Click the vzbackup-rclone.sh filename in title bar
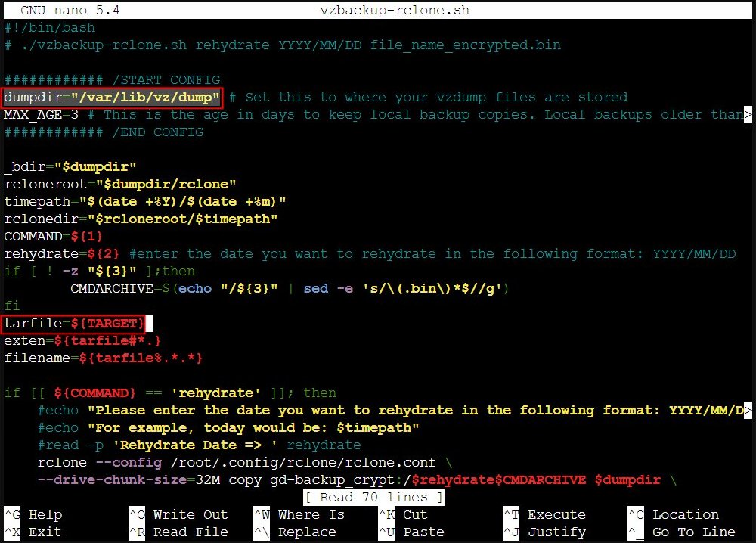This screenshot has height=543, width=756. [x=395, y=11]
